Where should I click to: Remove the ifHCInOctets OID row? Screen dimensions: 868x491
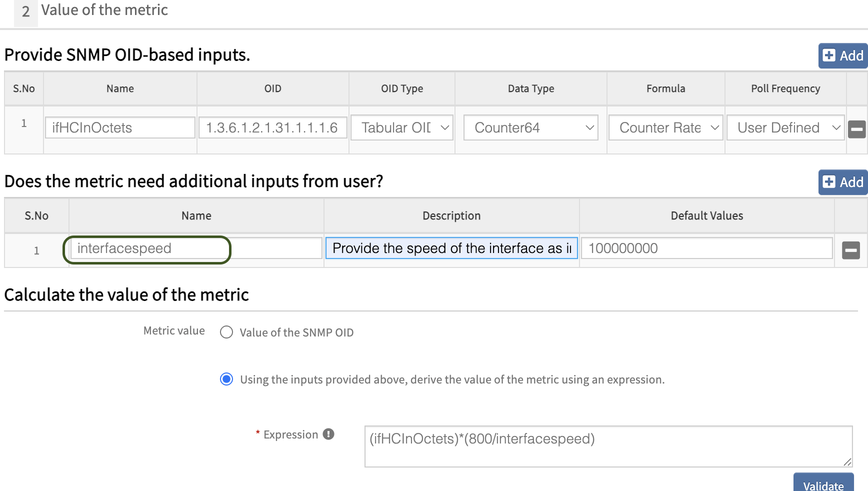856,129
